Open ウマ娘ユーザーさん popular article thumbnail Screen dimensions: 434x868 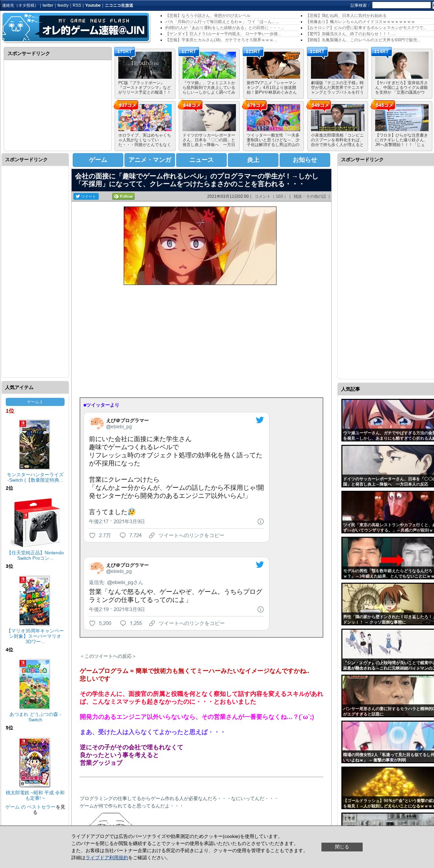pos(388,420)
